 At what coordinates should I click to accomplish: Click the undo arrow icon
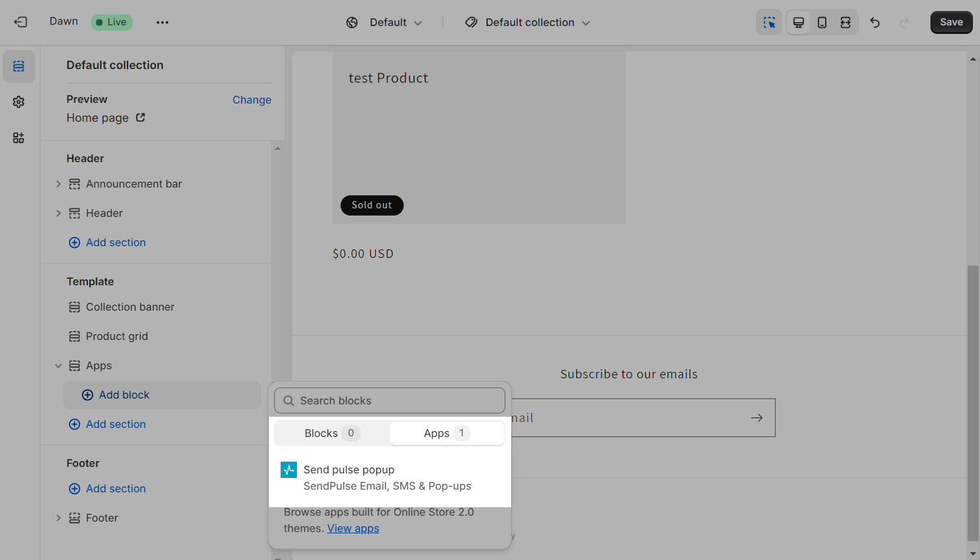pos(875,23)
